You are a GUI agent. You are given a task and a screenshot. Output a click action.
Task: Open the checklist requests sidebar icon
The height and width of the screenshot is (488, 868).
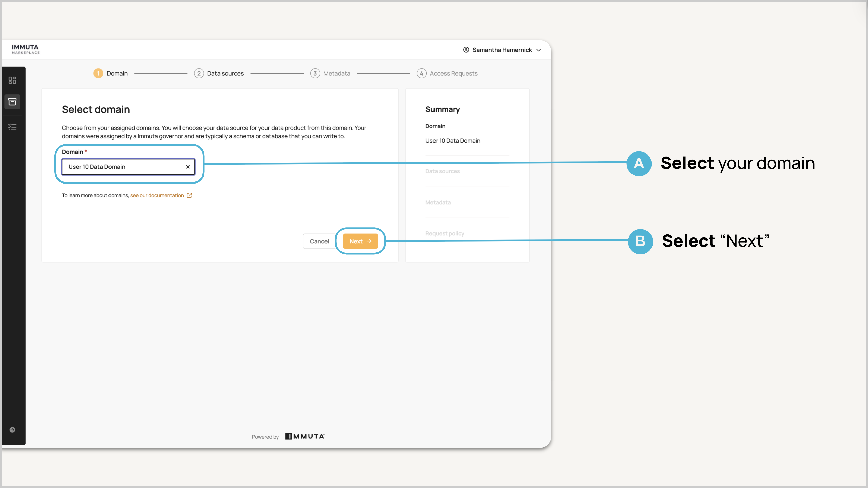pos(12,127)
